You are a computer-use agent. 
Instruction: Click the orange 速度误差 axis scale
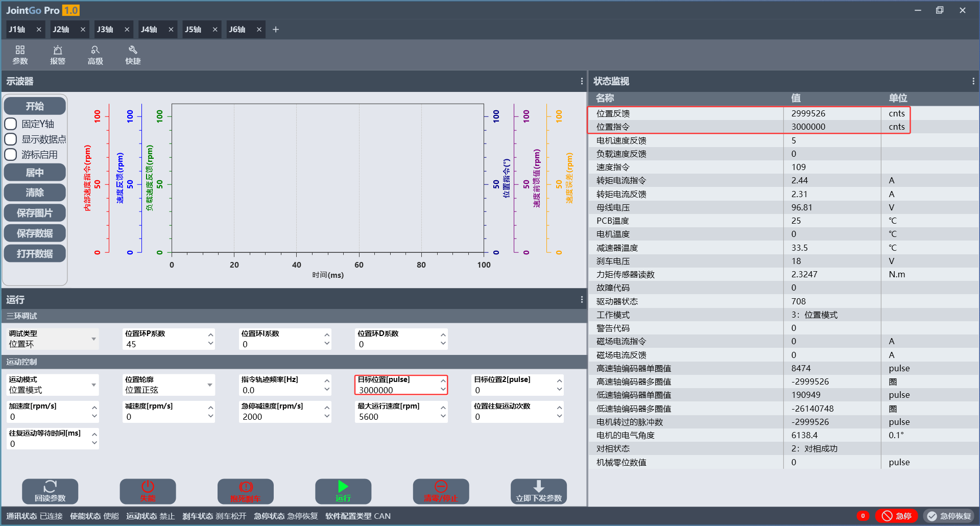[560, 179]
